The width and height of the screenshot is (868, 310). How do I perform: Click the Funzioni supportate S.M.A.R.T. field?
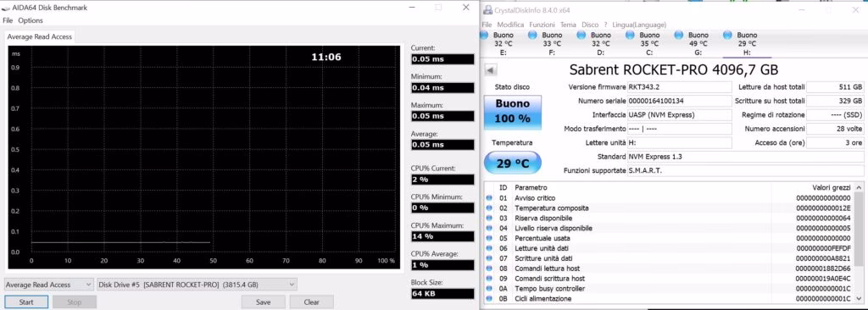(x=745, y=170)
